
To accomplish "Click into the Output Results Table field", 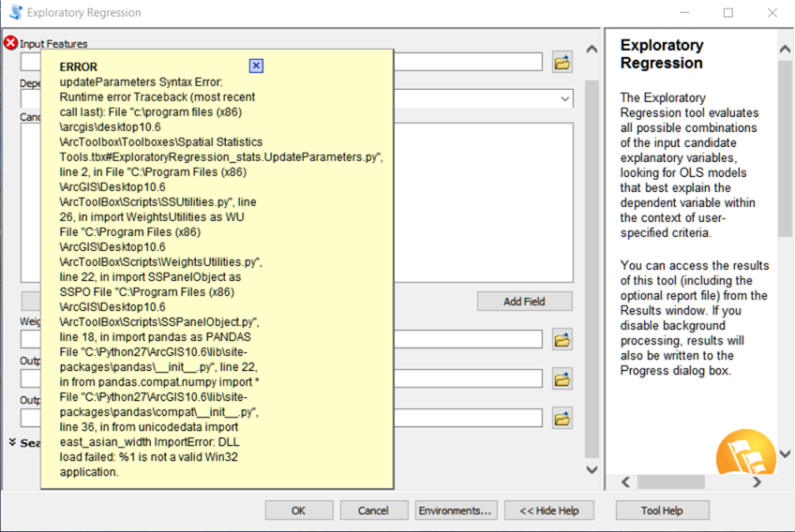I will pyautogui.click(x=468, y=418).
